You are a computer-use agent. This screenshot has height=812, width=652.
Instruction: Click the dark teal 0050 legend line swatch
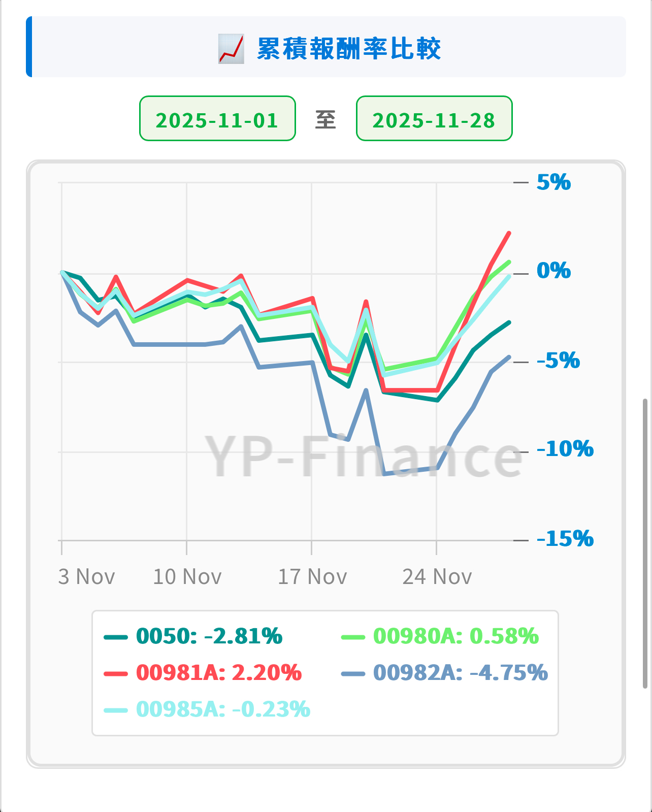coord(116,637)
